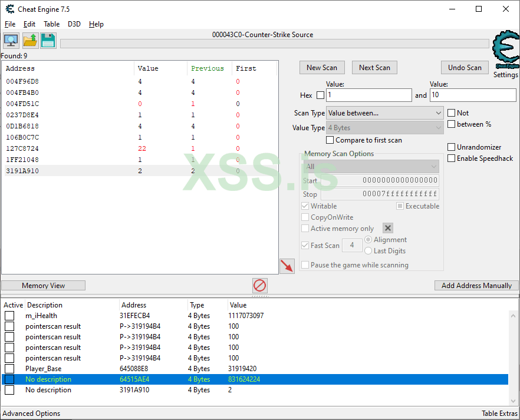This screenshot has height=420, width=520.
Task: Activate the Player_Base entry checkbox
Action: (x=9, y=369)
